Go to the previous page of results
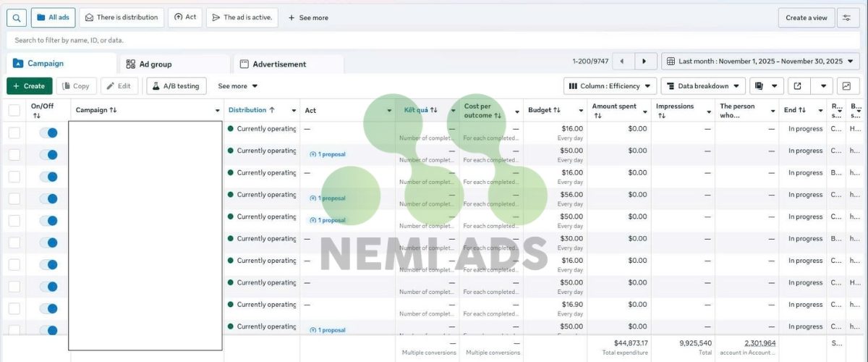Viewport: 868px width, 362px height. click(x=622, y=62)
